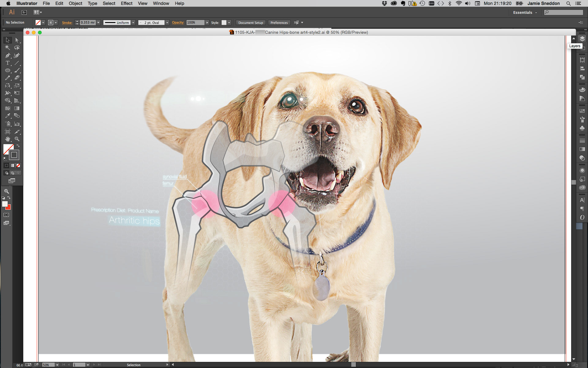The image size is (588, 368).
Task: Select the Direct Selection tool
Action: pos(17,40)
